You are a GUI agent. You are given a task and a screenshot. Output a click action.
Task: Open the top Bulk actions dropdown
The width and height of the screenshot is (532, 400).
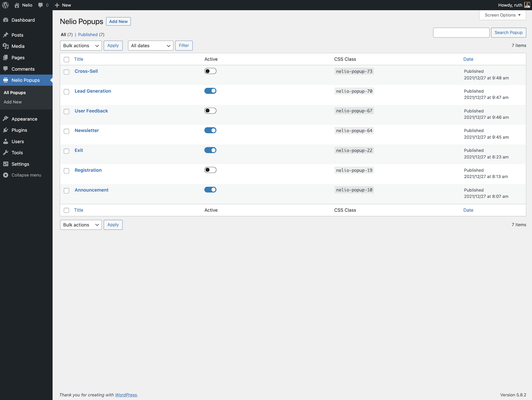81,46
